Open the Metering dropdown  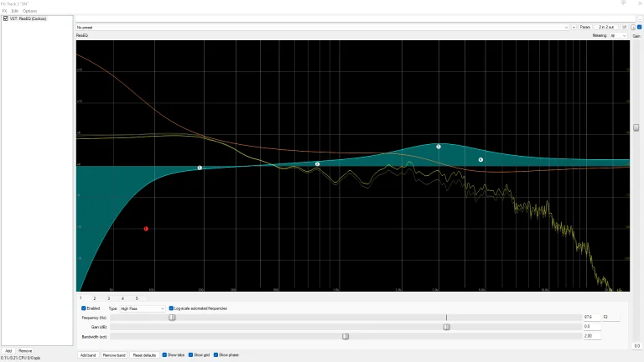click(618, 36)
